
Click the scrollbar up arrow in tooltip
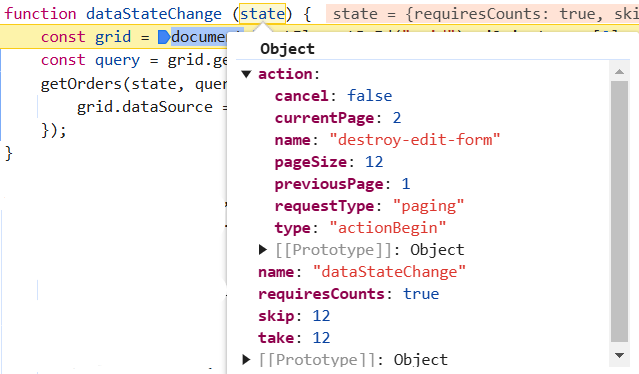click(x=619, y=72)
